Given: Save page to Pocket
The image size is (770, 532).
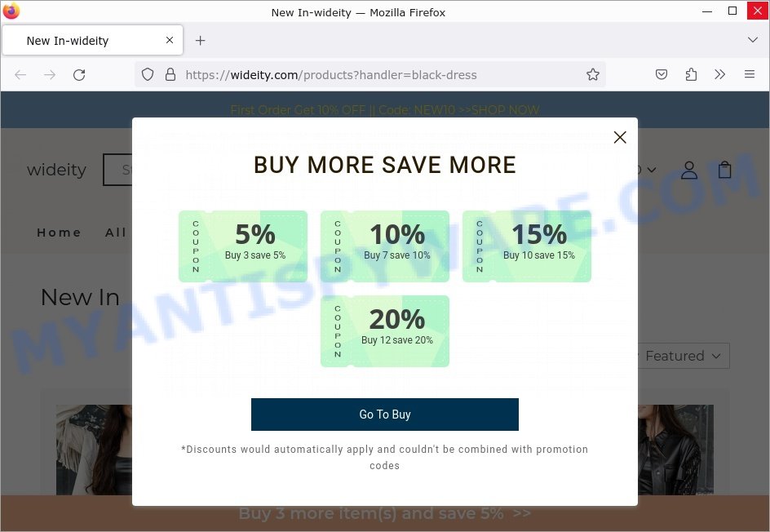Looking at the screenshot, I should [662, 75].
